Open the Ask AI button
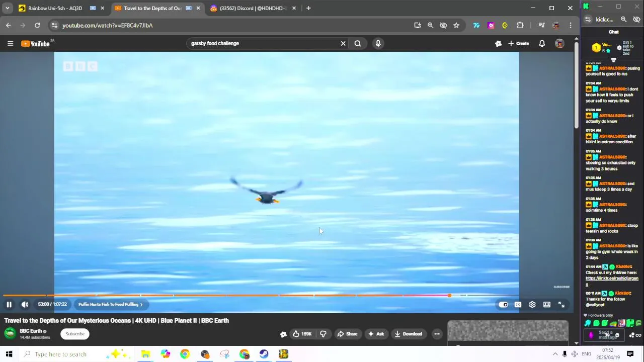This screenshot has width=644, height=362. coord(376,334)
